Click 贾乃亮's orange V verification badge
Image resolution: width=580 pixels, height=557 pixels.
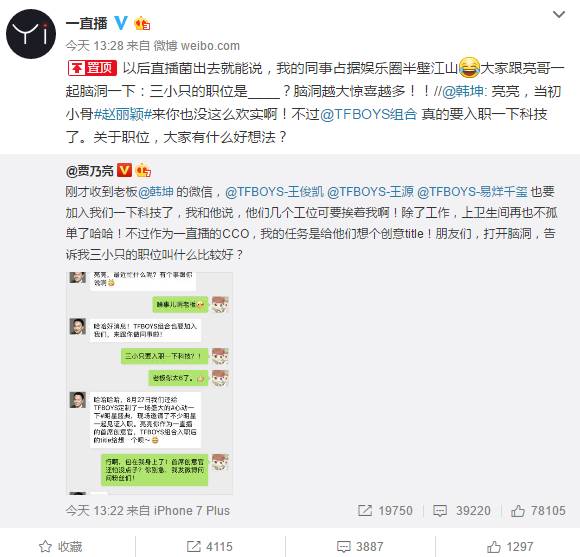pyautogui.click(x=124, y=171)
